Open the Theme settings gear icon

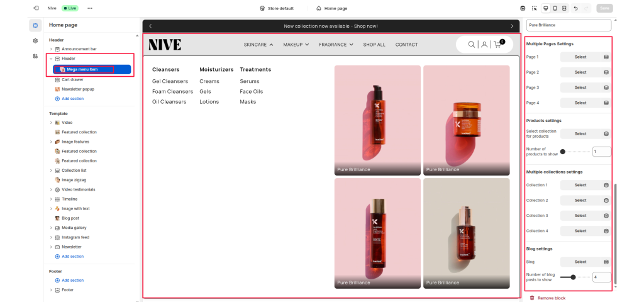tap(35, 41)
